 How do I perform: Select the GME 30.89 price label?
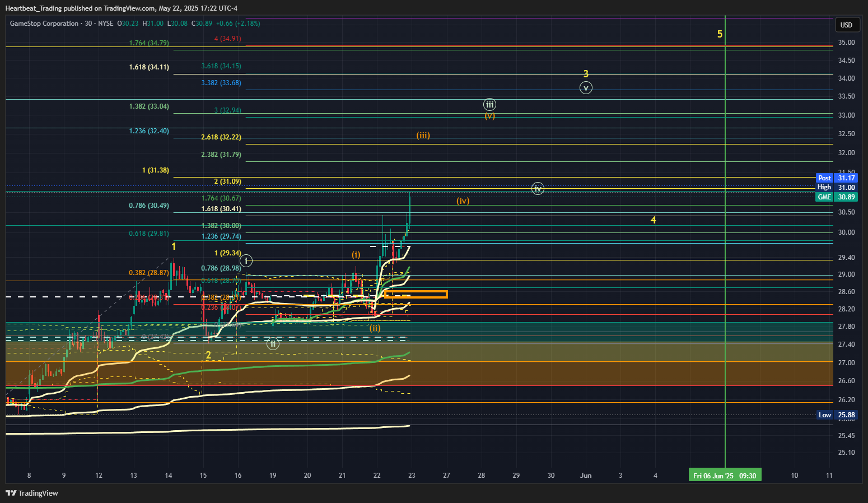[837, 197]
